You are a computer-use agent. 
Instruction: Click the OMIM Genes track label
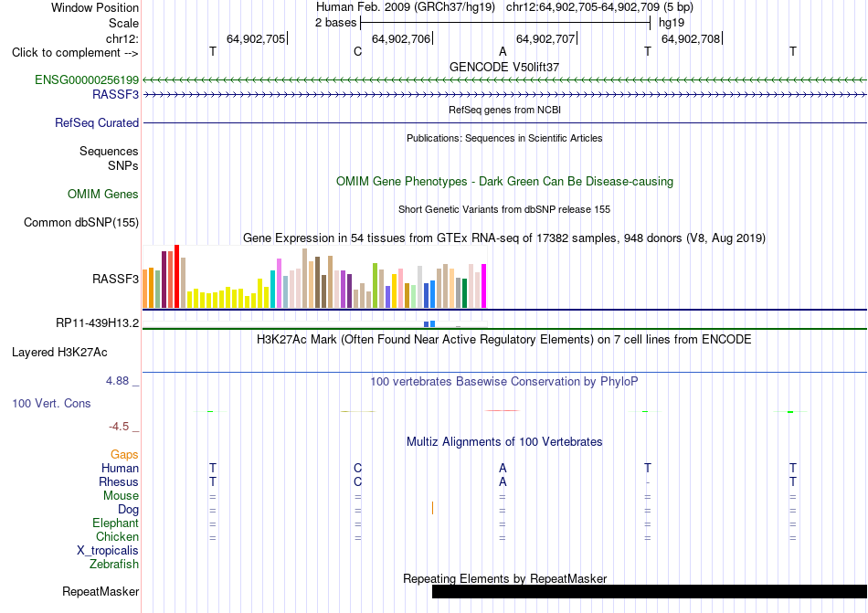102,195
